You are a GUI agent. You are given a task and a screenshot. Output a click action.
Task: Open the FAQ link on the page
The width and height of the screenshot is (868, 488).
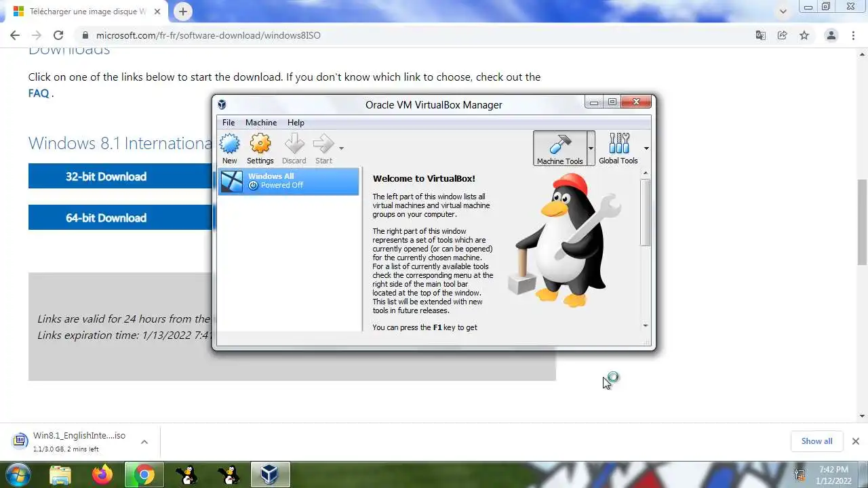[39, 93]
